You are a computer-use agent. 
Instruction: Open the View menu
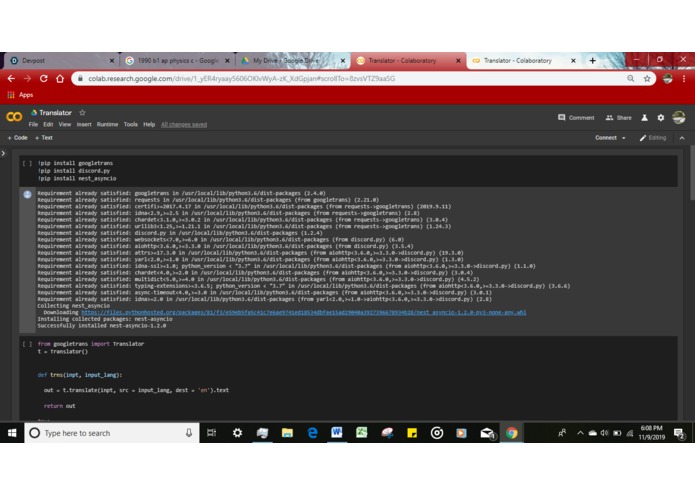coord(65,124)
